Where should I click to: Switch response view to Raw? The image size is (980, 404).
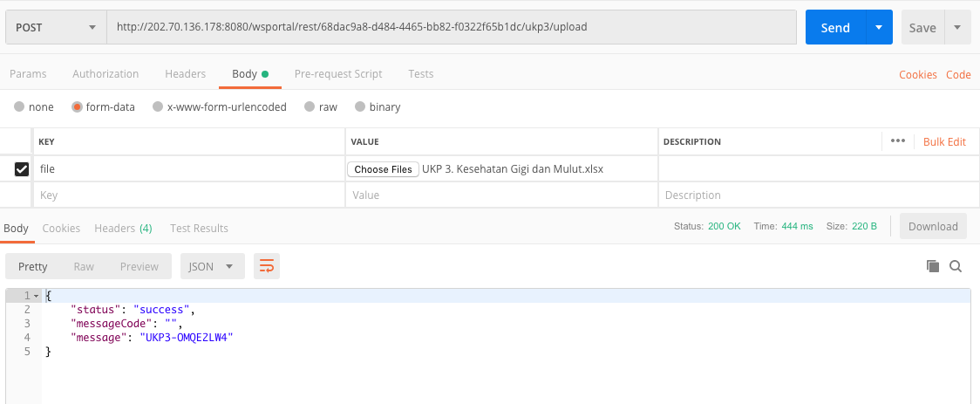coord(84,266)
